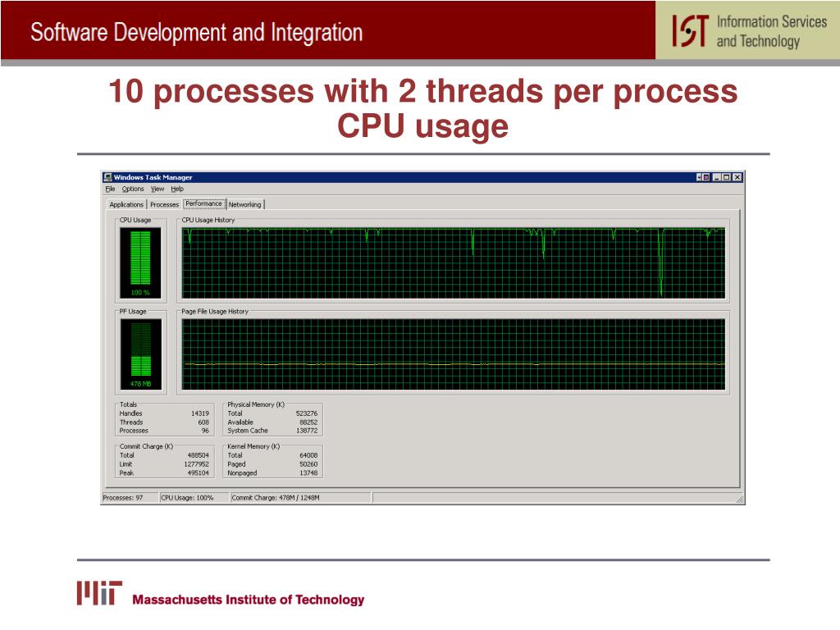Screen dimensions: 840x630
Task: Click the Threads value 608
Action: (x=203, y=422)
